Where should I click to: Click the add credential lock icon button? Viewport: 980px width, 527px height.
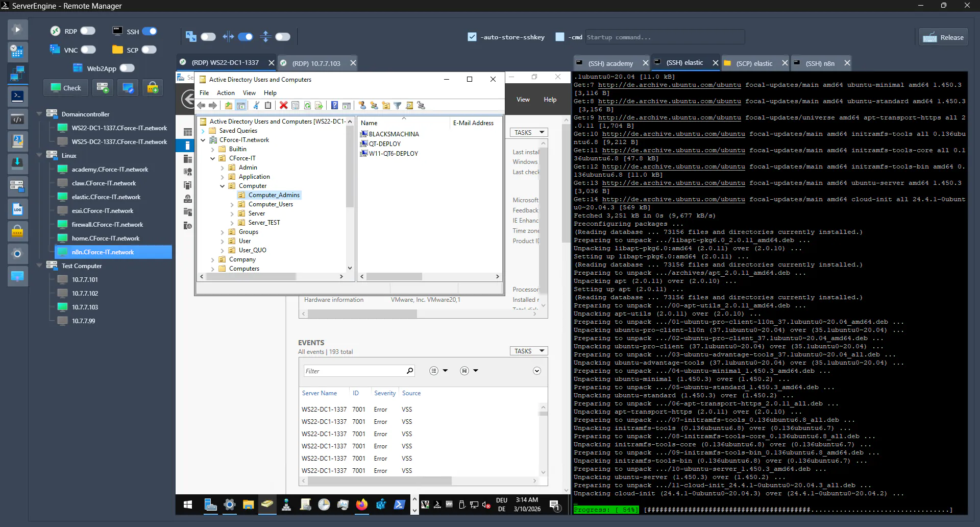point(152,88)
